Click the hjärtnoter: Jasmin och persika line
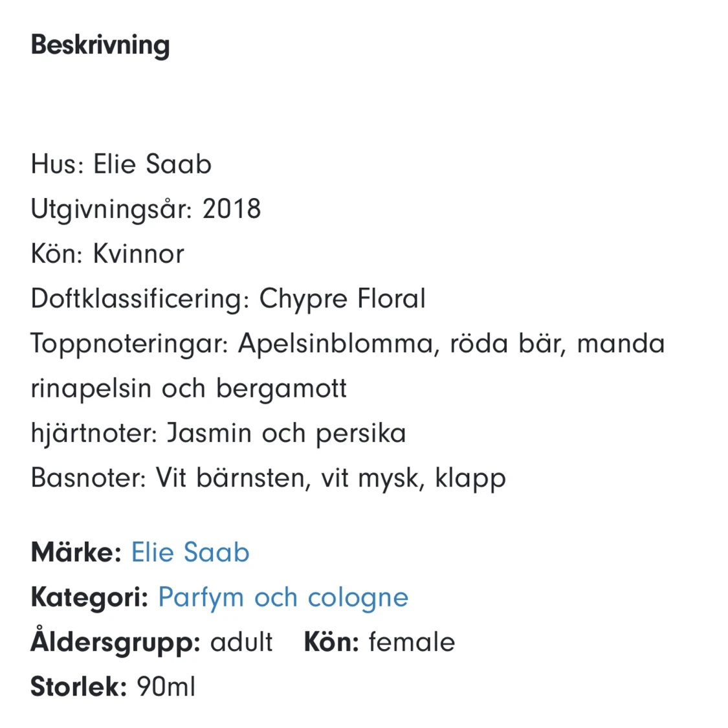 click(218, 433)
